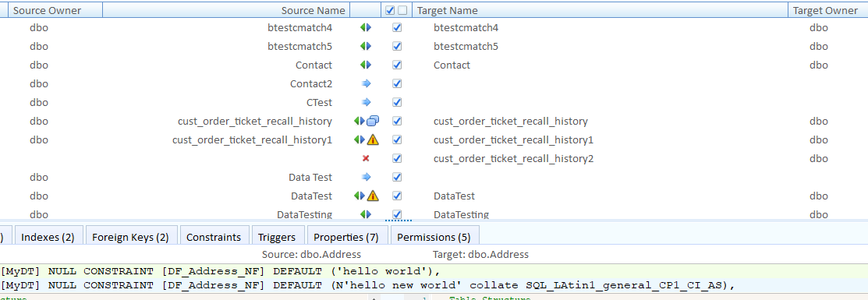868x300 pixels.
Task: Switch to the Permissions (5) tab
Action: tap(434, 237)
